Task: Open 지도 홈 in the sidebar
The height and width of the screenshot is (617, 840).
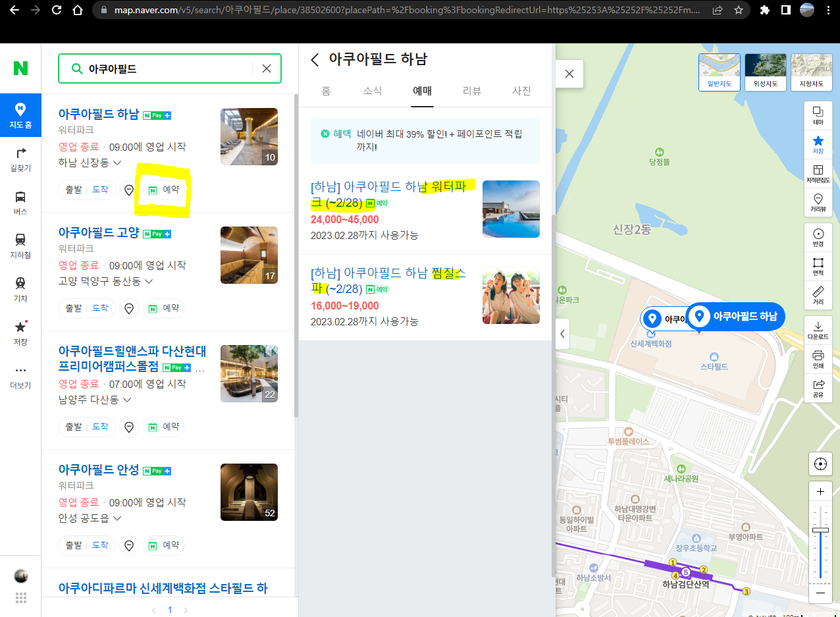Action: [x=20, y=115]
